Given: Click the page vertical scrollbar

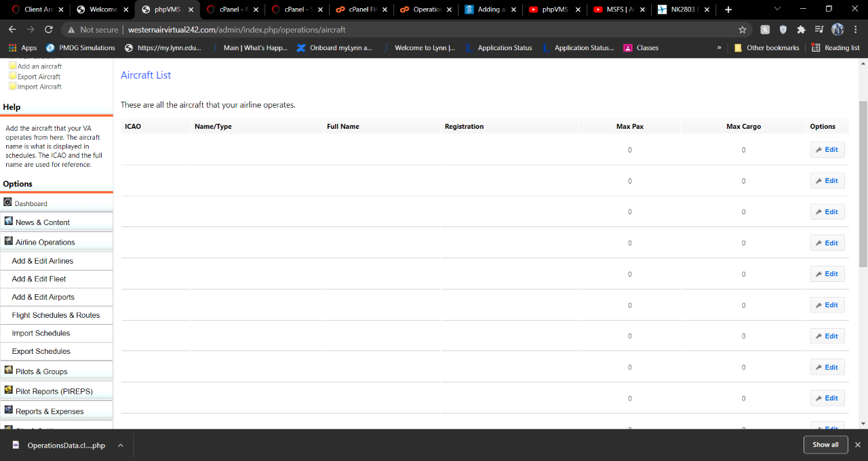Looking at the screenshot, I should click(863, 183).
